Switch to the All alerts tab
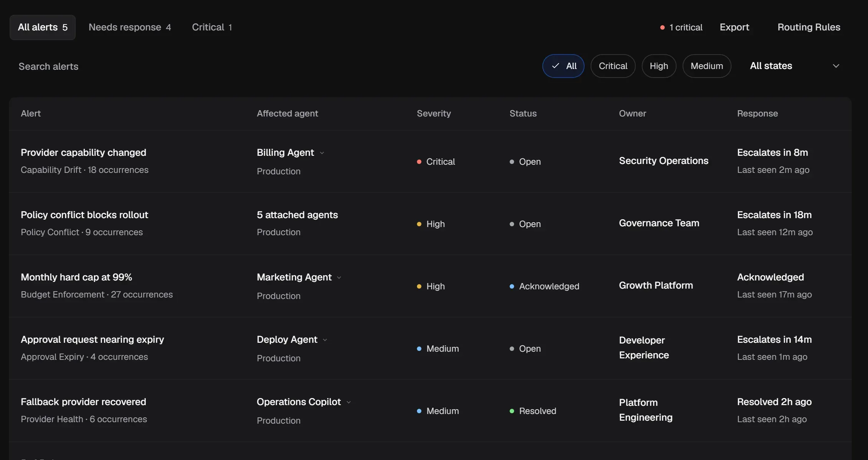This screenshot has width=868, height=460. [x=43, y=27]
